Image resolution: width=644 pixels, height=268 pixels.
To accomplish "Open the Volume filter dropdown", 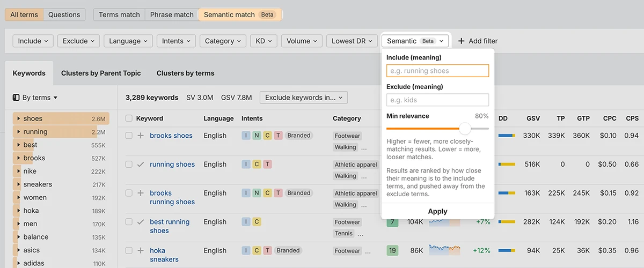I will click(x=302, y=41).
